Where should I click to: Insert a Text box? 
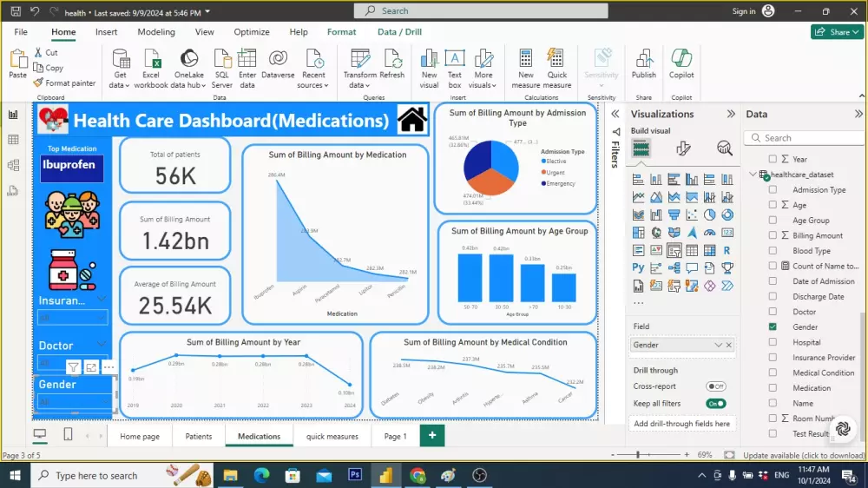point(455,69)
